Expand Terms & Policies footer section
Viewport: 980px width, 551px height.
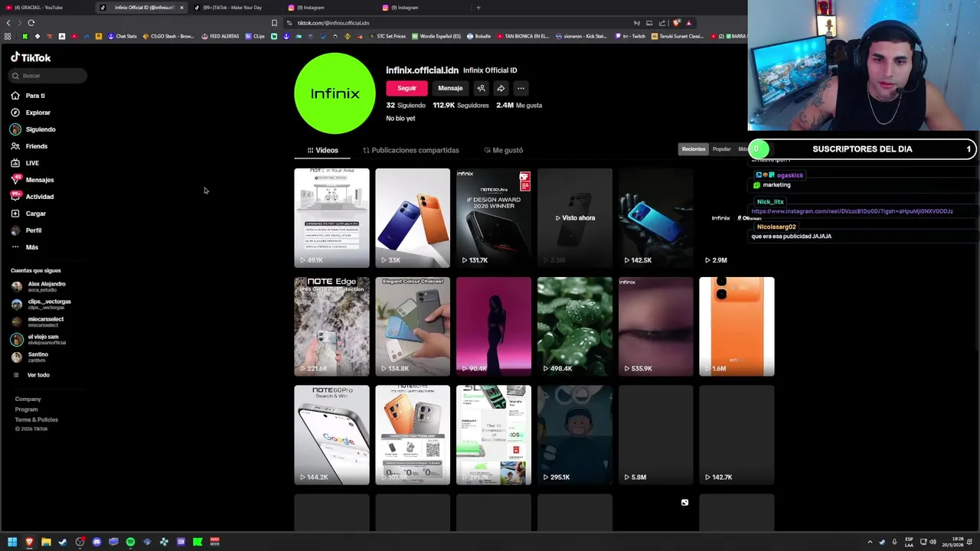[x=36, y=419]
